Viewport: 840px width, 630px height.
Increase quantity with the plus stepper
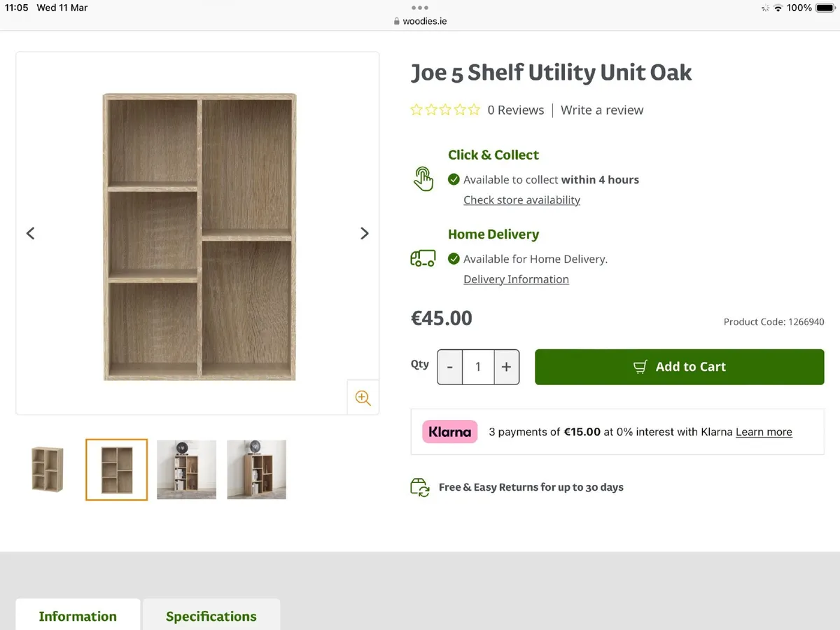click(x=506, y=366)
